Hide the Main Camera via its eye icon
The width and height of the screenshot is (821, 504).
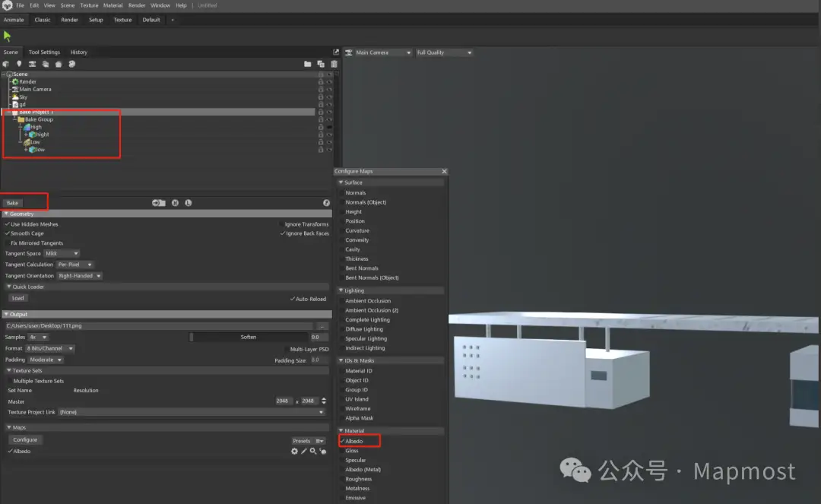[329, 90]
